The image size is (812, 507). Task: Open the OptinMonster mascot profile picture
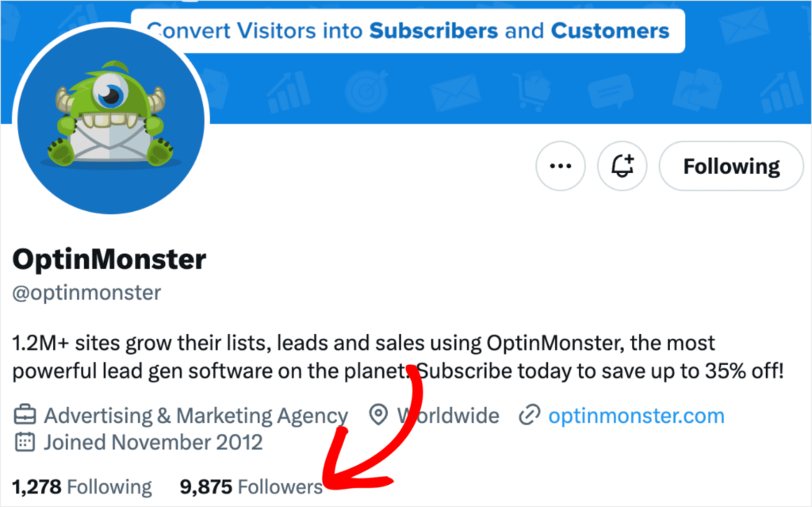tap(112, 119)
